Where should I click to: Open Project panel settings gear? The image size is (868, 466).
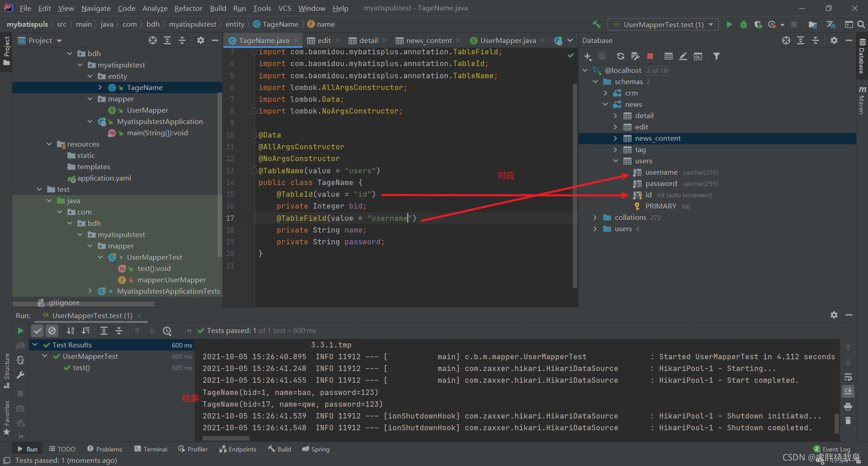(201, 40)
